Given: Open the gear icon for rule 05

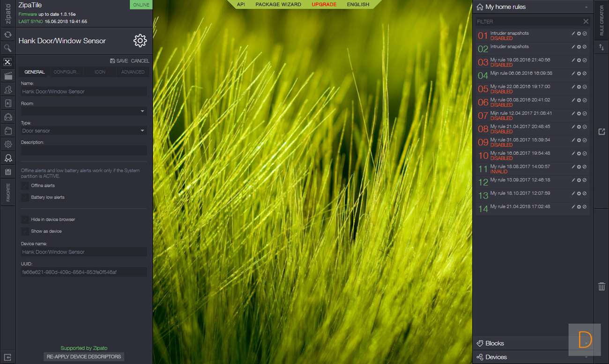Looking at the screenshot, I should click(x=579, y=87).
